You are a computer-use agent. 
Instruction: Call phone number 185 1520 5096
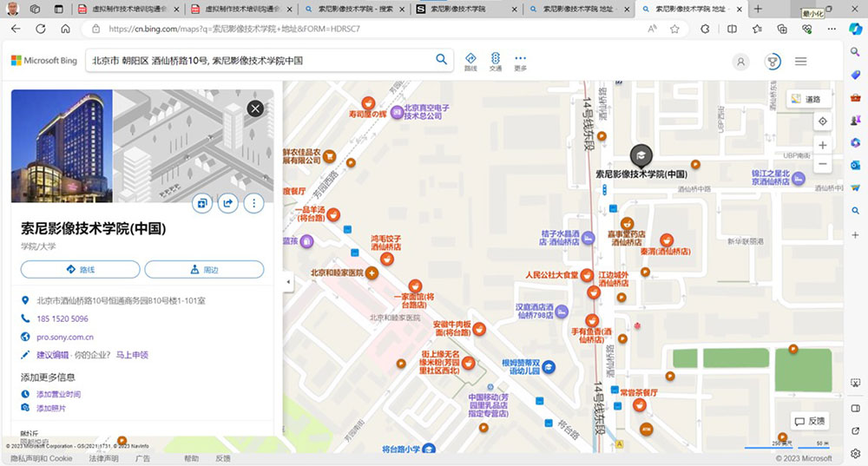click(62, 318)
